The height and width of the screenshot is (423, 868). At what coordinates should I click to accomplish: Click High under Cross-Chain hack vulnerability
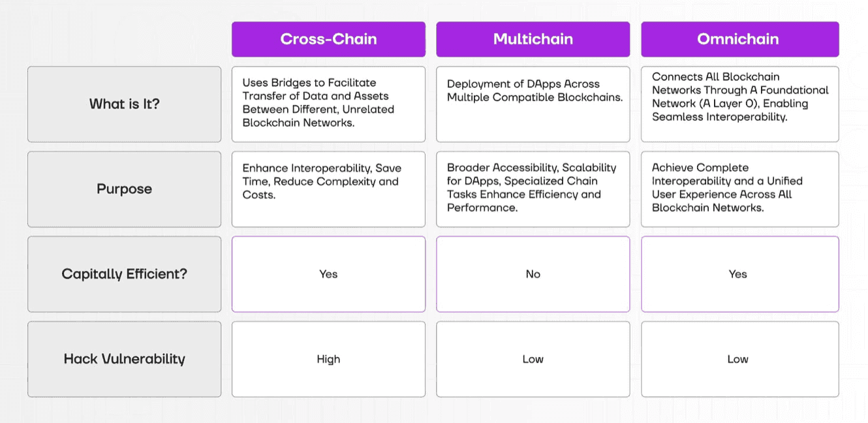328,359
